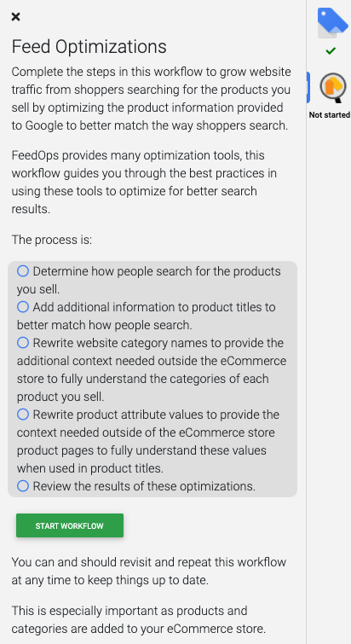The image size is (351, 644).
Task: Open the blue price tag workflow icon
Action: (x=332, y=22)
